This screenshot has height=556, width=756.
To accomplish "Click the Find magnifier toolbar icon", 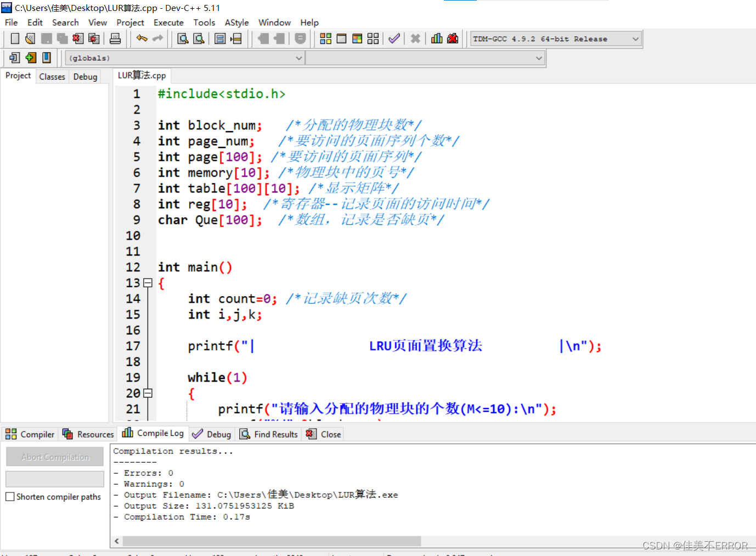I will [x=183, y=38].
